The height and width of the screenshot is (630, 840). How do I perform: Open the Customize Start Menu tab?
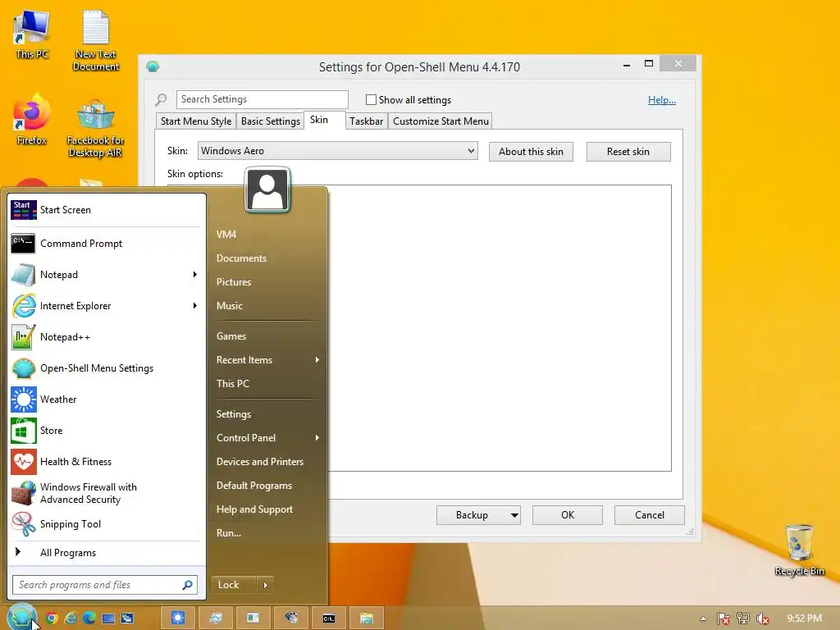[x=441, y=121]
